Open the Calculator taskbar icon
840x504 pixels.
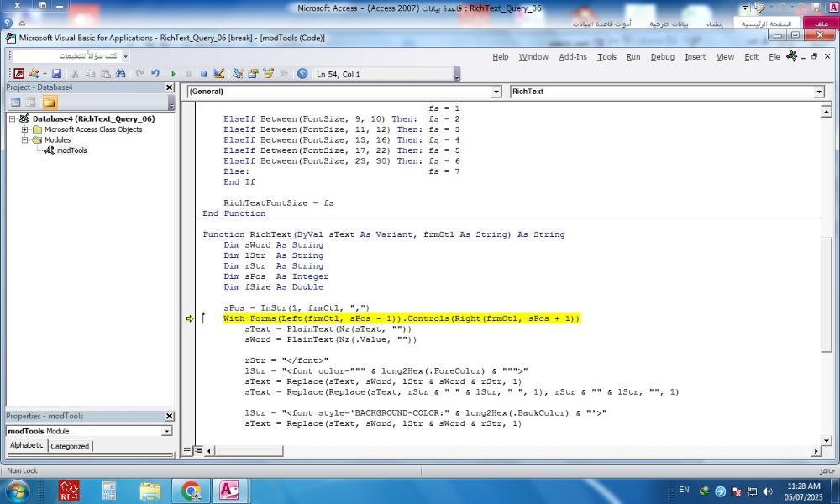[109, 491]
